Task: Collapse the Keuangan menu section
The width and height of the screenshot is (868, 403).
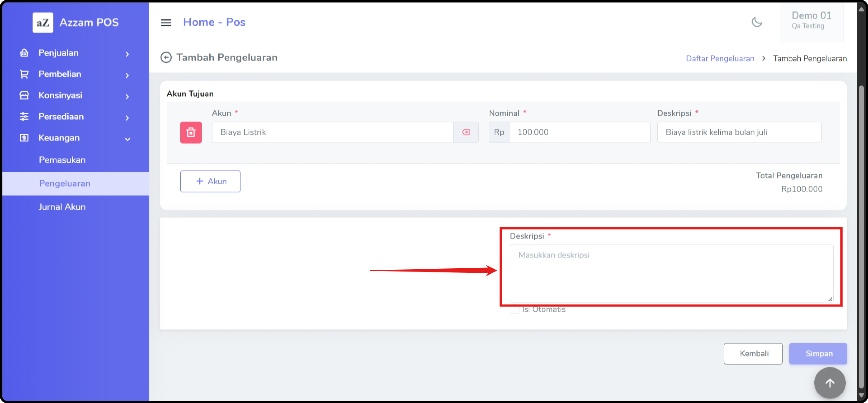Action: click(127, 139)
